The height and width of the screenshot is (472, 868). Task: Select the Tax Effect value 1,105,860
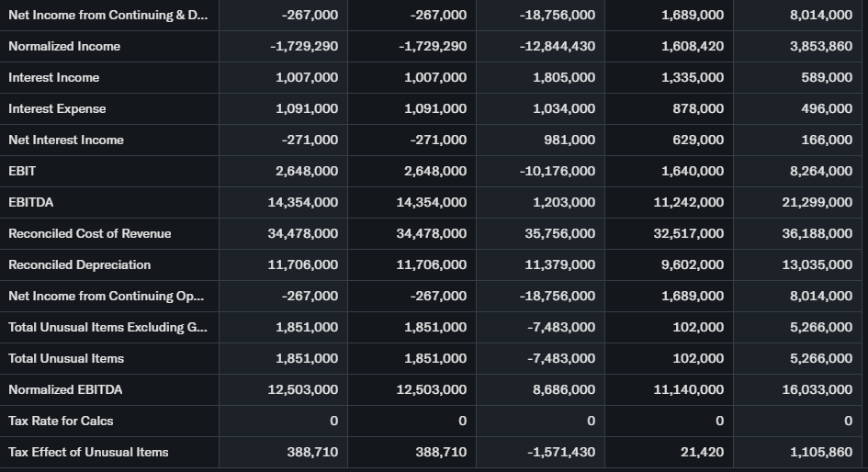(x=821, y=452)
